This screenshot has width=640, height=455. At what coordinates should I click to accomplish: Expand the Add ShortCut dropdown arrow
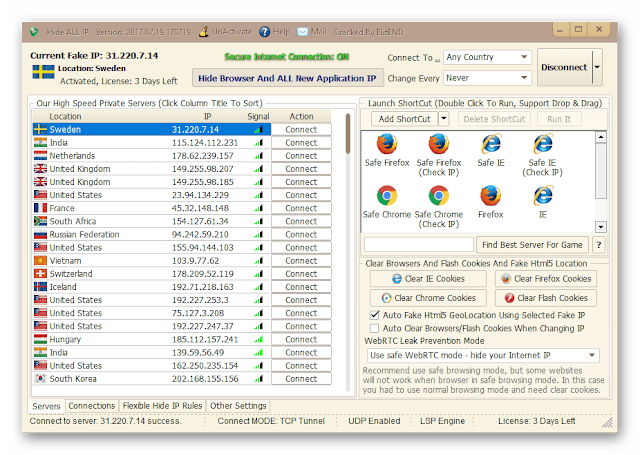[x=444, y=119]
